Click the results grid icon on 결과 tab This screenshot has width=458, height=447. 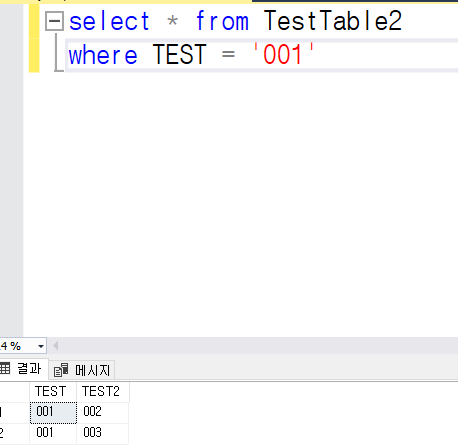[x=5, y=368]
